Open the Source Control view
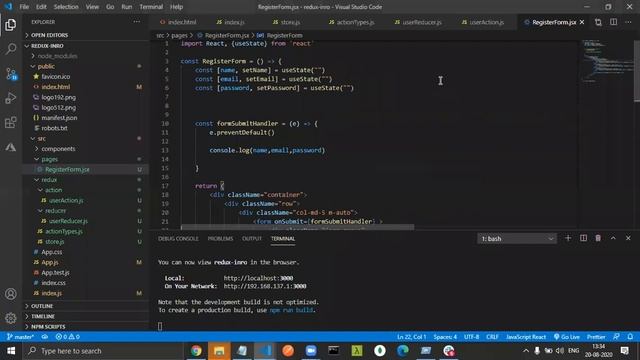 point(11,74)
